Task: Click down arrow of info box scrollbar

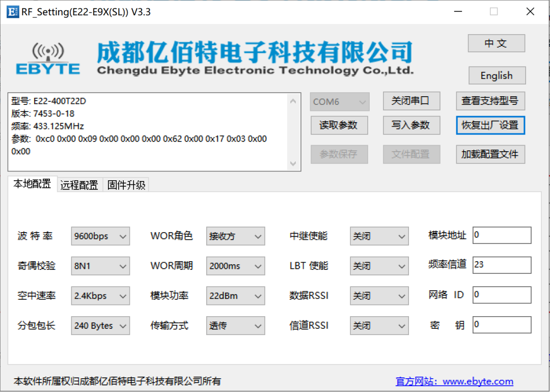Action: (293, 163)
